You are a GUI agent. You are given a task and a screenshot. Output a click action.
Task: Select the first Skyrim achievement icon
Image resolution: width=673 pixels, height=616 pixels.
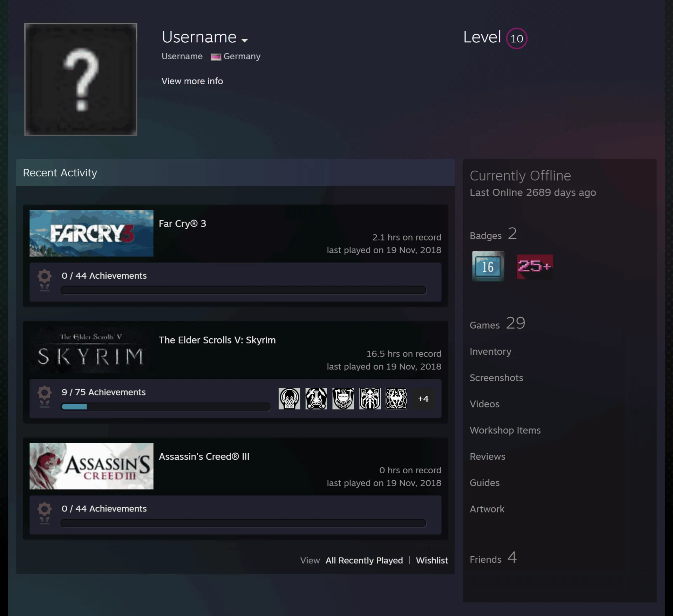[x=289, y=399]
